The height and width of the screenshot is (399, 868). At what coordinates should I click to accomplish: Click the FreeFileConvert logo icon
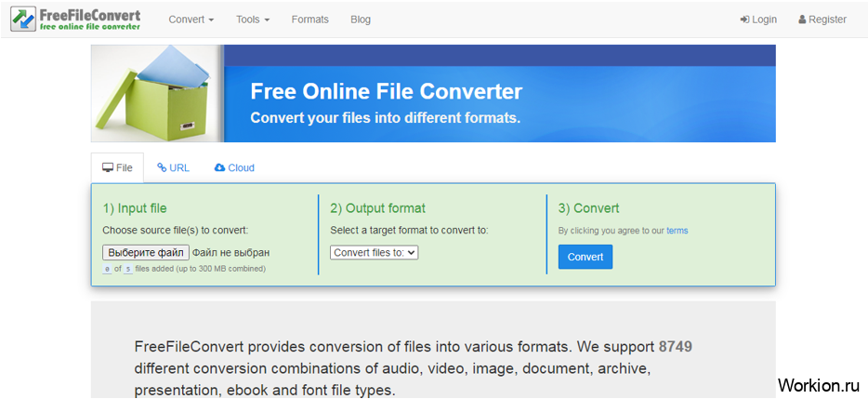23,20
